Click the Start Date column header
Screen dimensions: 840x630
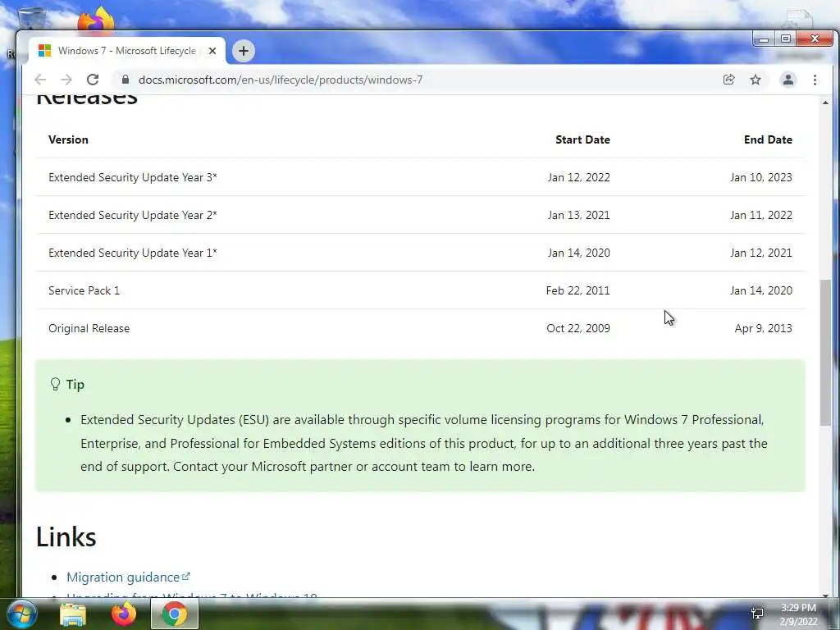(582, 139)
